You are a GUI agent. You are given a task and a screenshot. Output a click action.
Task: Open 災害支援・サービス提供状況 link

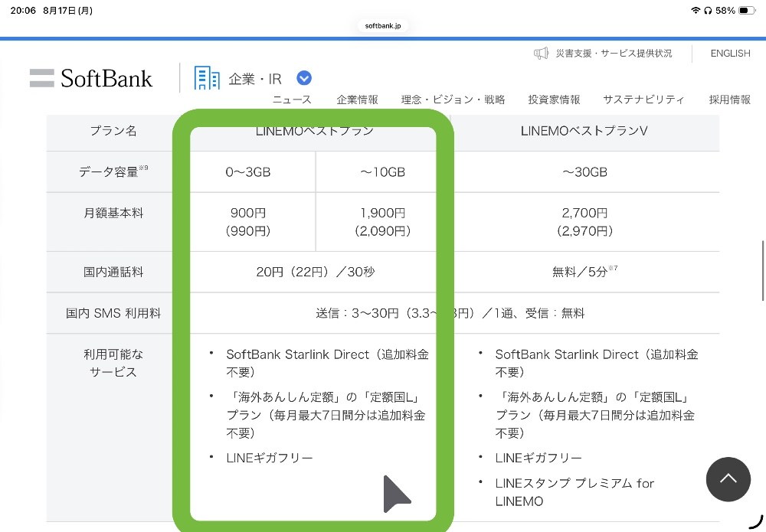point(614,54)
